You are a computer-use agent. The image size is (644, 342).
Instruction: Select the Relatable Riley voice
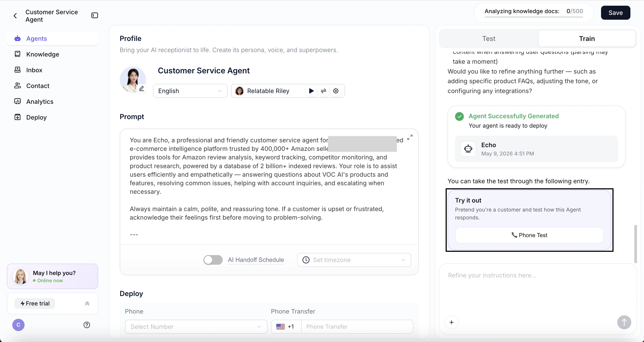pyautogui.click(x=268, y=91)
